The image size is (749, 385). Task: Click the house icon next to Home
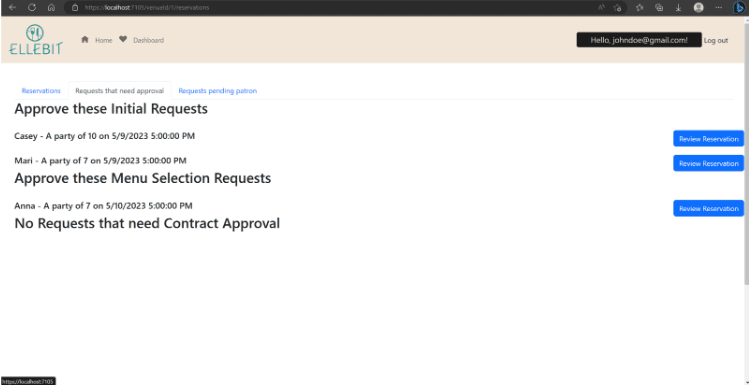click(x=85, y=40)
